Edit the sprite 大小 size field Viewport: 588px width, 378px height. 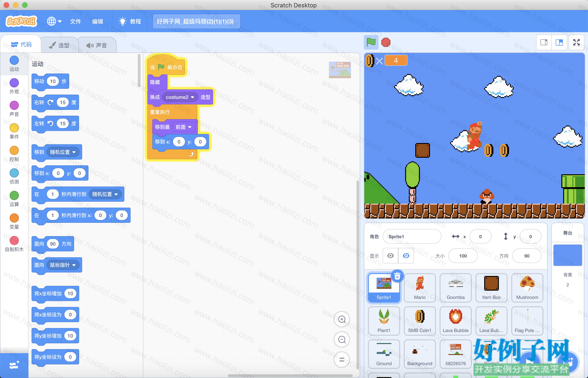(x=463, y=256)
